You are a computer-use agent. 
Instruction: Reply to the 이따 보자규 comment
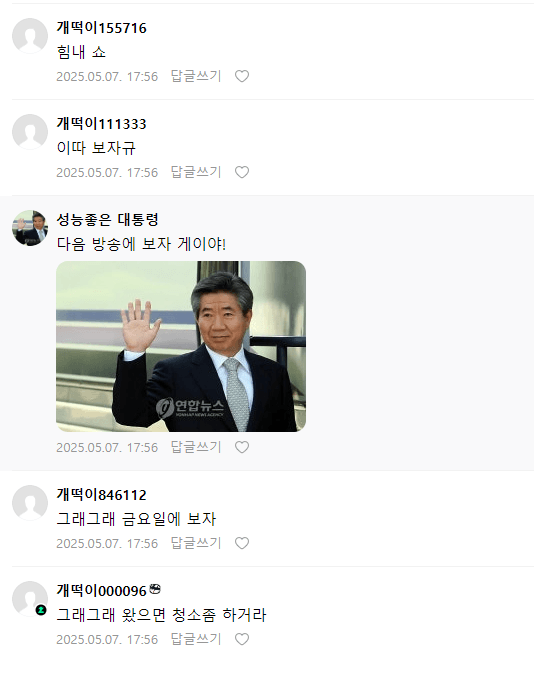[x=196, y=172]
